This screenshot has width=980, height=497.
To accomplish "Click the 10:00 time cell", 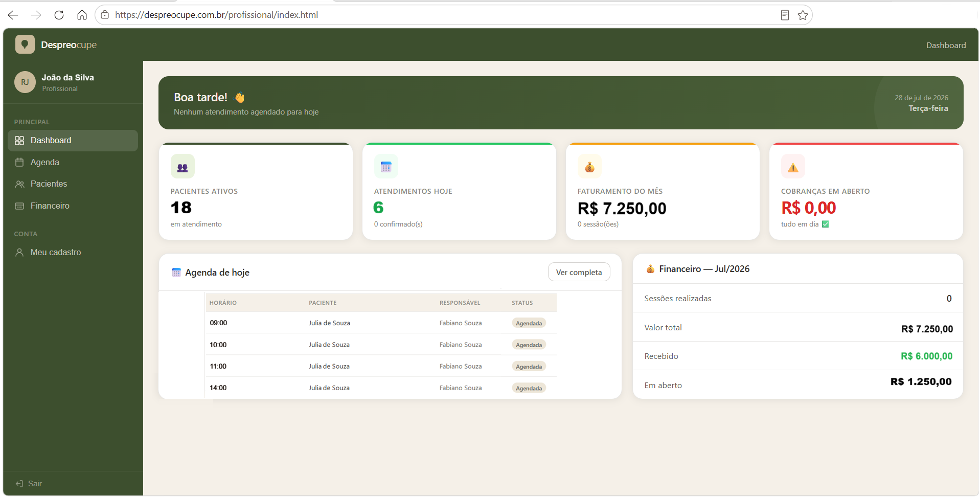I will 218,345.
